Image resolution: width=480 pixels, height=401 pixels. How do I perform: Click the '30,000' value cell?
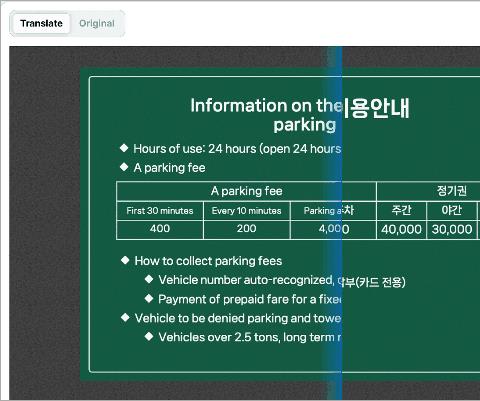[x=452, y=229]
